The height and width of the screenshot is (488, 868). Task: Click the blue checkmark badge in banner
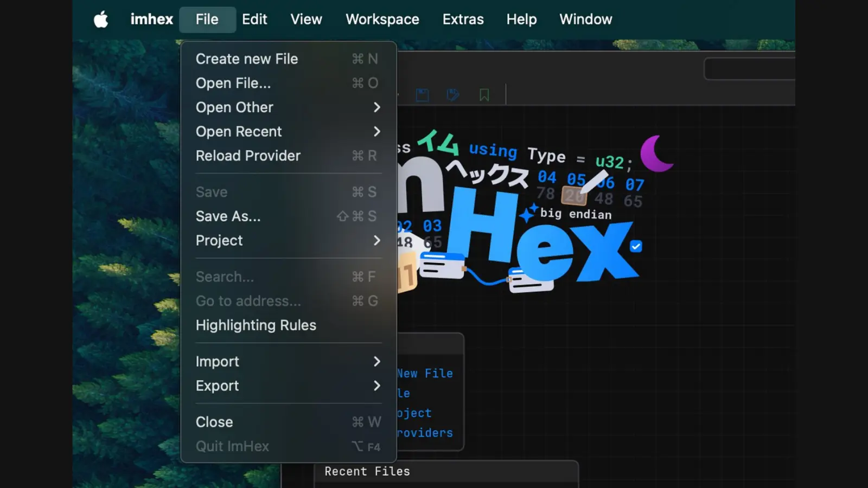pos(636,247)
